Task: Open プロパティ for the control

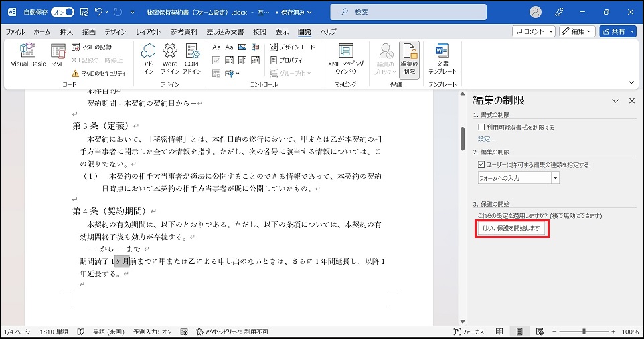Action: point(287,60)
